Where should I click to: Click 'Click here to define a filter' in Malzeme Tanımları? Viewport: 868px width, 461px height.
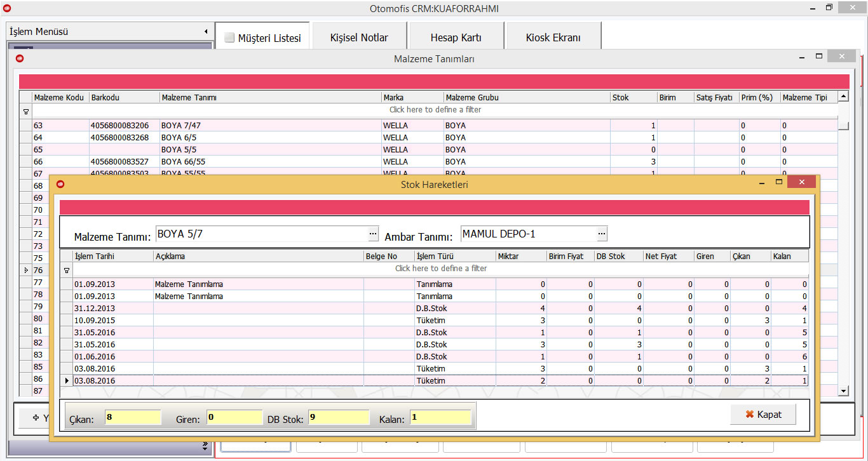coord(435,110)
